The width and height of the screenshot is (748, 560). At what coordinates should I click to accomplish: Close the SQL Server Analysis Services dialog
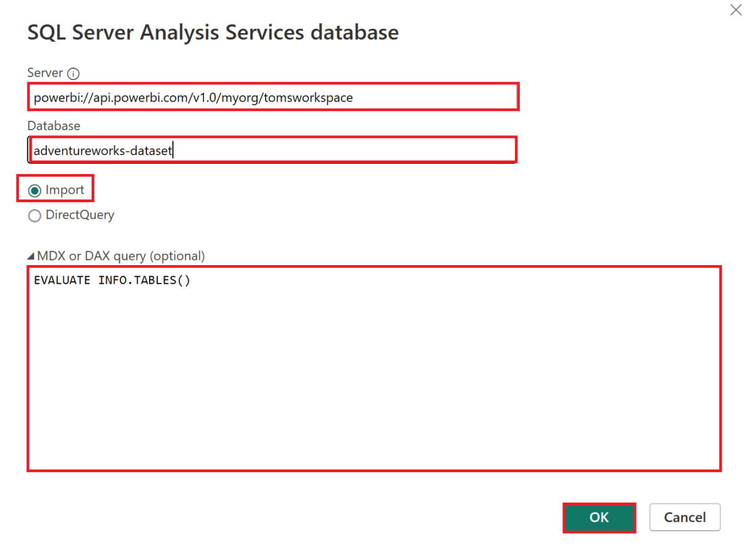pos(736,10)
